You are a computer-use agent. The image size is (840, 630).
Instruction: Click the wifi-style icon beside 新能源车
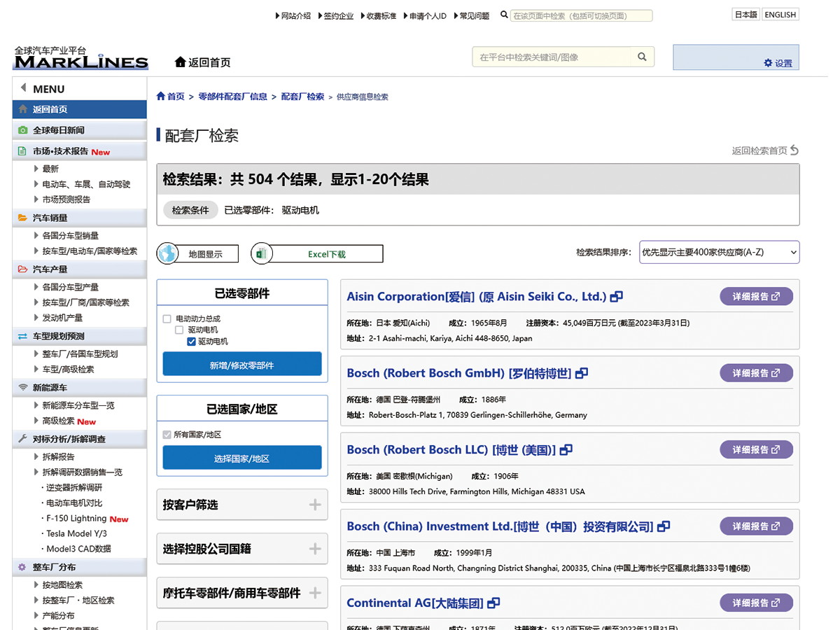coord(23,387)
